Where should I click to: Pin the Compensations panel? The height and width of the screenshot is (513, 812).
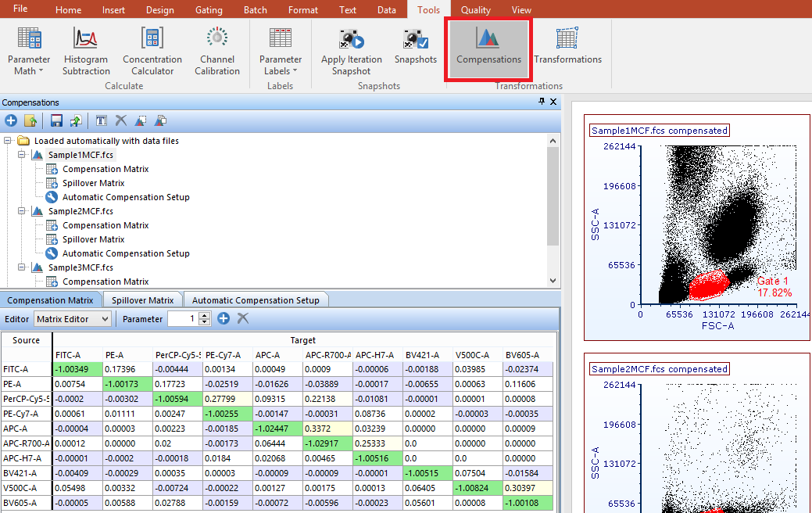[542, 102]
